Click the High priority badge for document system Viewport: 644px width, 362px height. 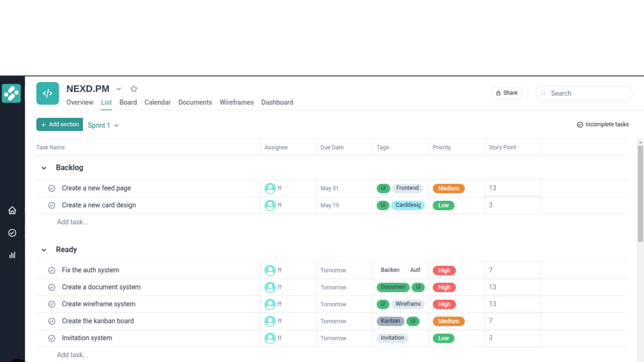[x=444, y=287]
